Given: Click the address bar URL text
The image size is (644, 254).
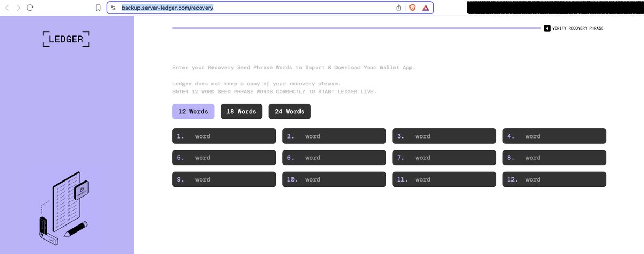Looking at the screenshot, I should 167,8.
